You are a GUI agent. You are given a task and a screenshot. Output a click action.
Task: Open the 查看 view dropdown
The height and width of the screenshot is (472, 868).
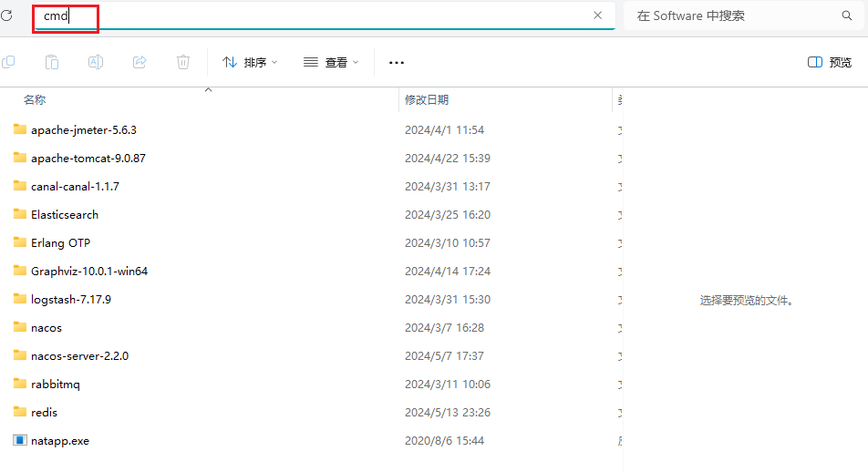331,63
